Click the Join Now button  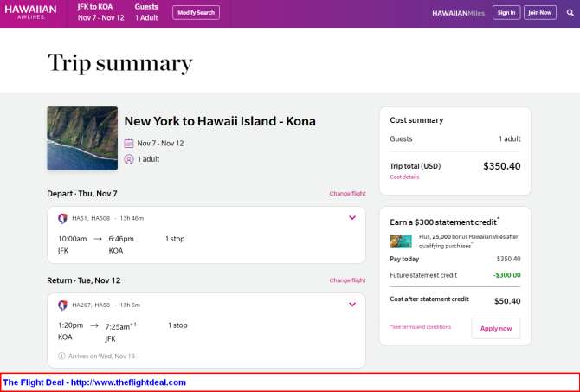pos(540,13)
